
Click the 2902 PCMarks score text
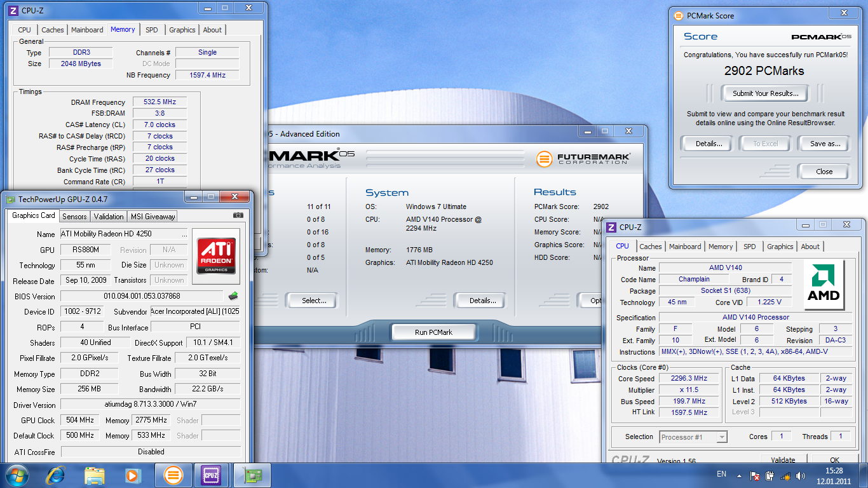pos(764,71)
